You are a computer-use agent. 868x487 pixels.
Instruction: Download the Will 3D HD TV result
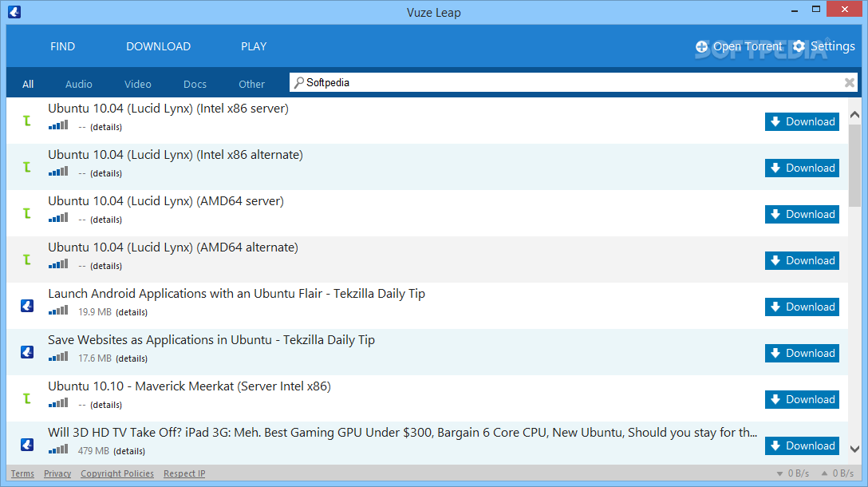[x=802, y=445]
